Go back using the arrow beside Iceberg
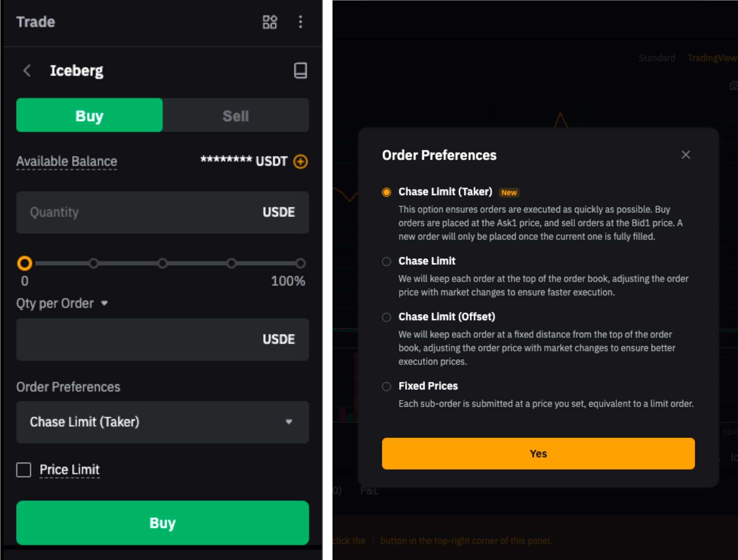This screenshot has width=738, height=560. [x=27, y=71]
